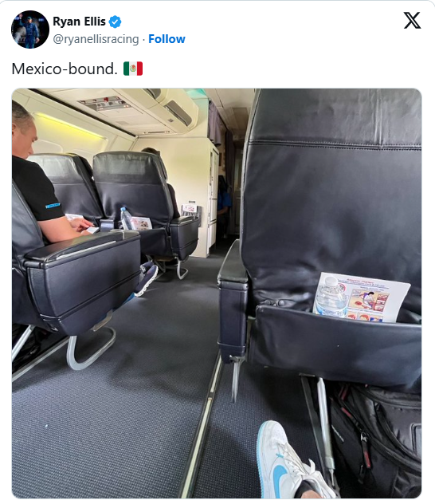This screenshot has width=435, height=504.
Task: Open the X logo link
Action: tap(412, 21)
